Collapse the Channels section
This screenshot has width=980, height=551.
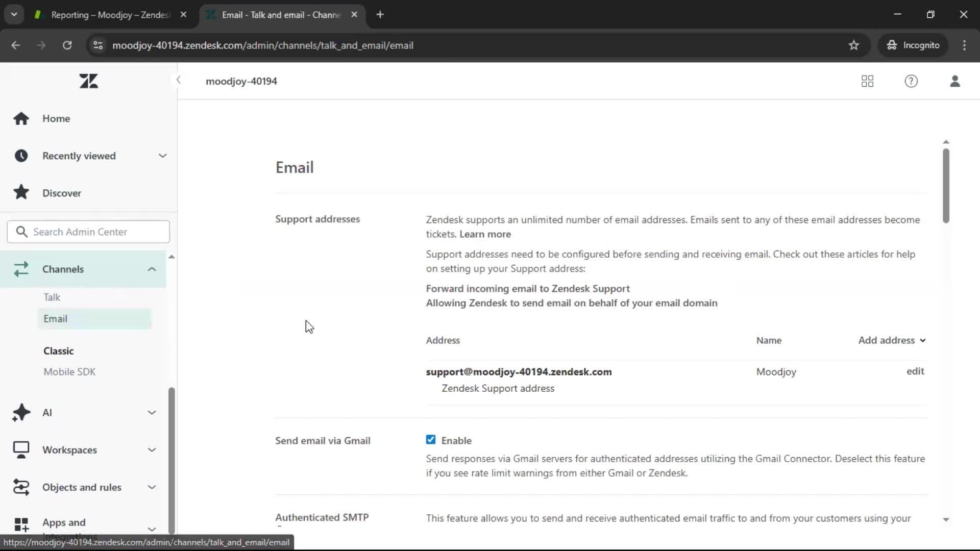click(x=152, y=269)
